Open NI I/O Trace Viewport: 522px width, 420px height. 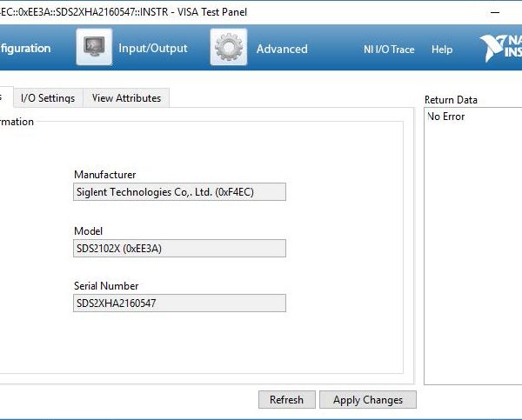tap(389, 50)
